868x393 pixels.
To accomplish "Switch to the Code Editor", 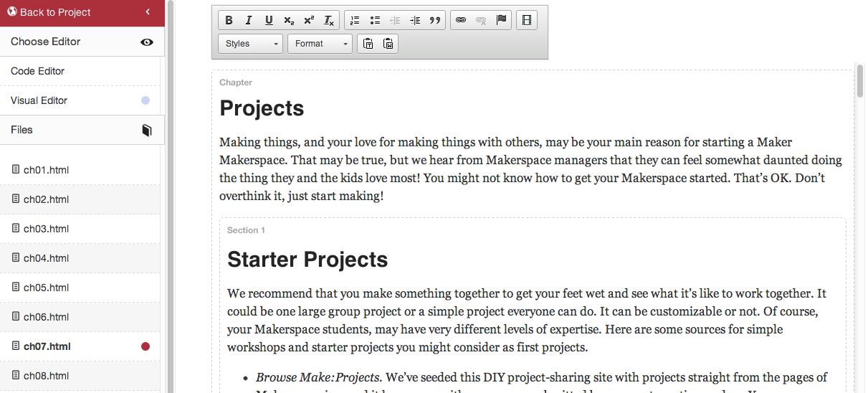I will click(x=80, y=71).
